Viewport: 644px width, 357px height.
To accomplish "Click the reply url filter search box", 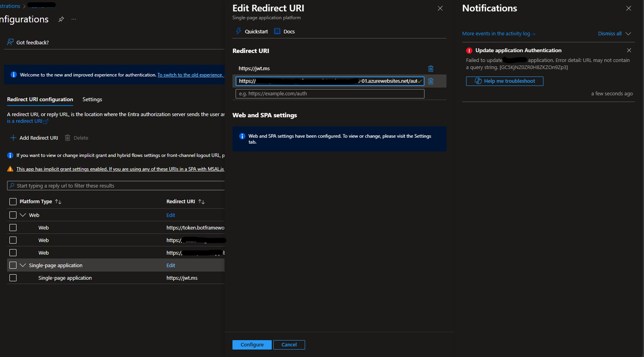I will pyautogui.click(x=116, y=186).
